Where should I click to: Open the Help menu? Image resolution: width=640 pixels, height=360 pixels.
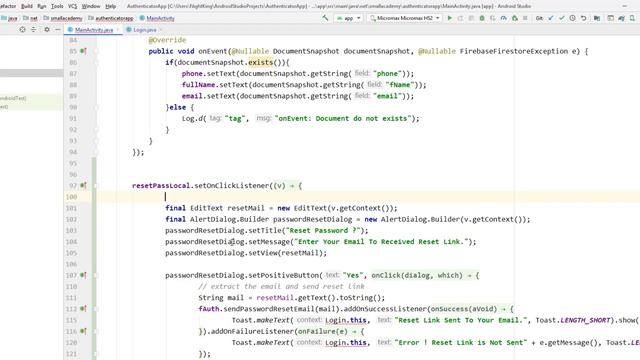111,6
